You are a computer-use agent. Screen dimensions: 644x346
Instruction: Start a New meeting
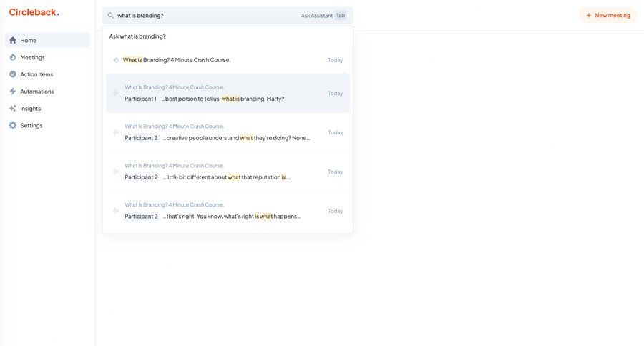[608, 15]
